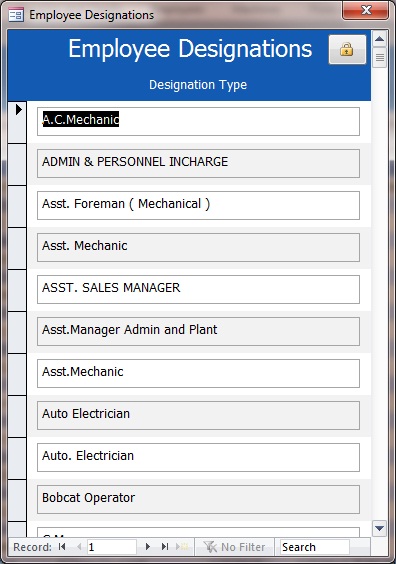Click the scrollbar down arrow

pos(380,528)
